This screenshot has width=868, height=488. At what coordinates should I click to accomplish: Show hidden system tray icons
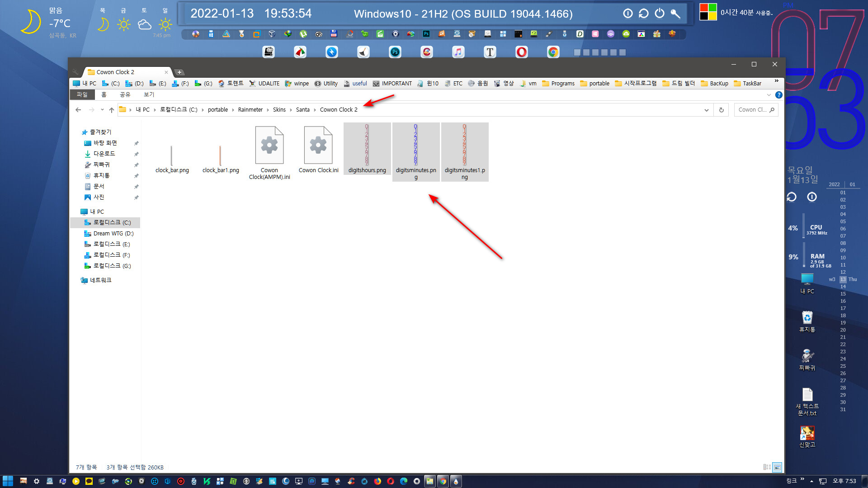tap(811, 481)
